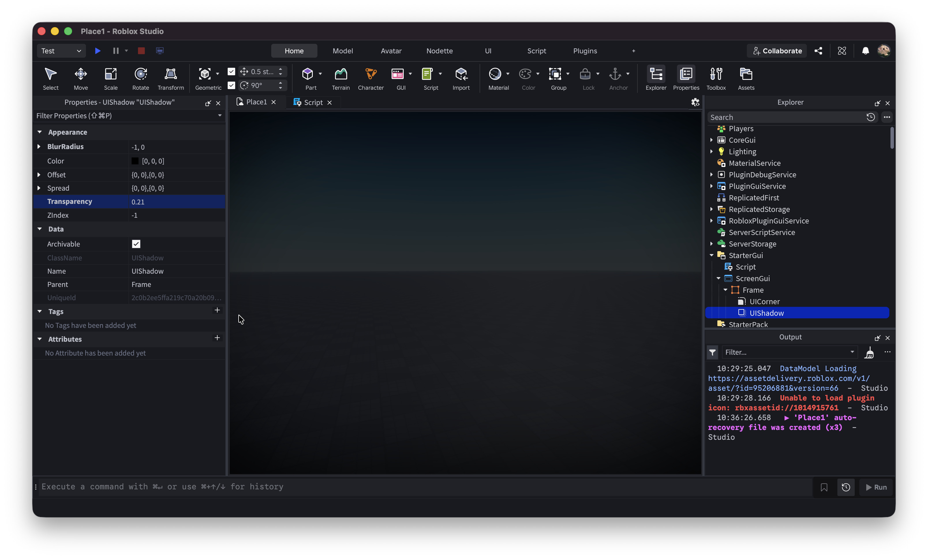The image size is (928, 560).
Task: Click the Group tool icon
Action: click(x=555, y=74)
